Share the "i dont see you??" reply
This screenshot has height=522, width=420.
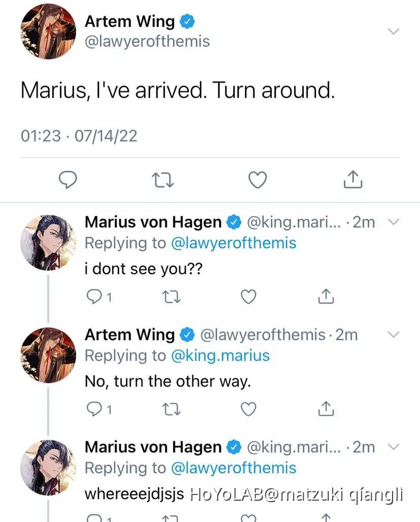click(326, 296)
